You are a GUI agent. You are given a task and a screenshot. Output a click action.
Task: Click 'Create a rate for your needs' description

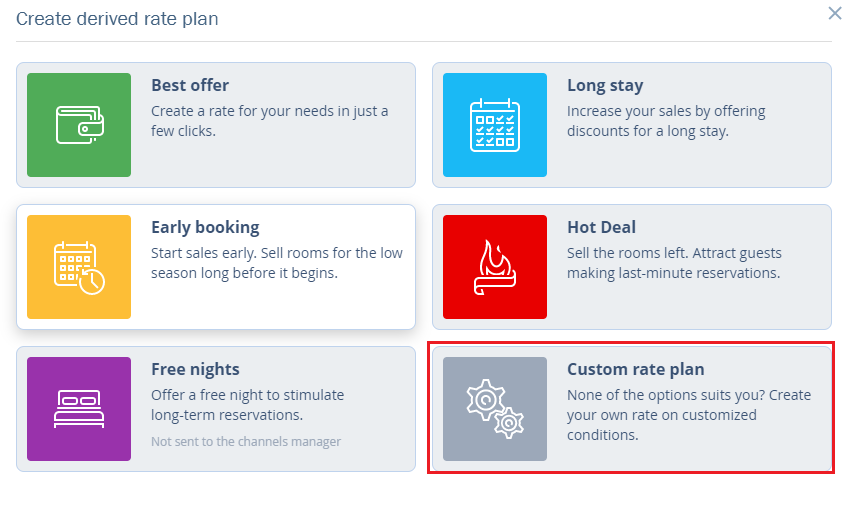269,121
